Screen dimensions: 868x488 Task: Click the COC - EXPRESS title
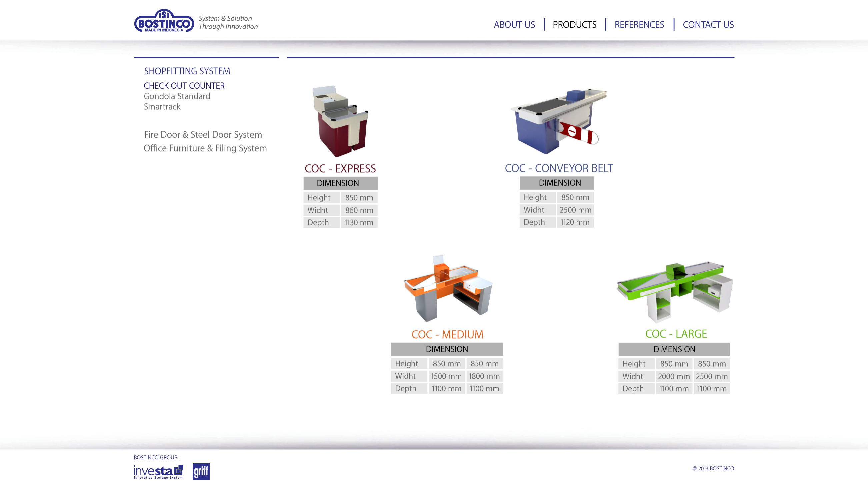click(340, 168)
